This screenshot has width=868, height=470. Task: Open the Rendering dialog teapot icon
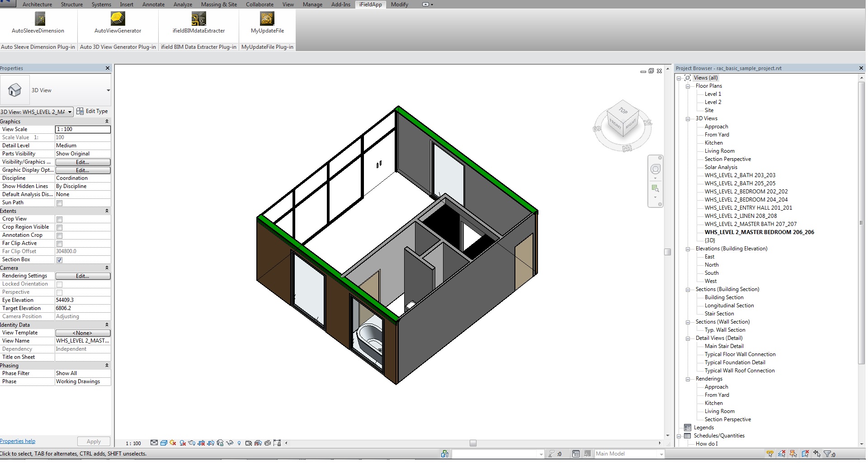click(x=192, y=443)
